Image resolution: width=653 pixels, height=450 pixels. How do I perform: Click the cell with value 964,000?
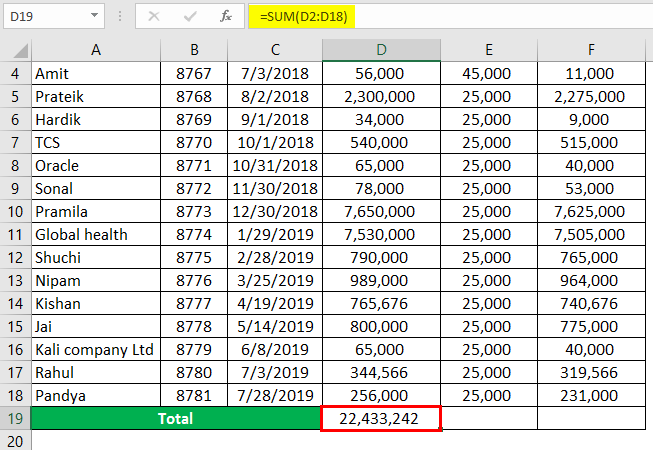click(591, 281)
